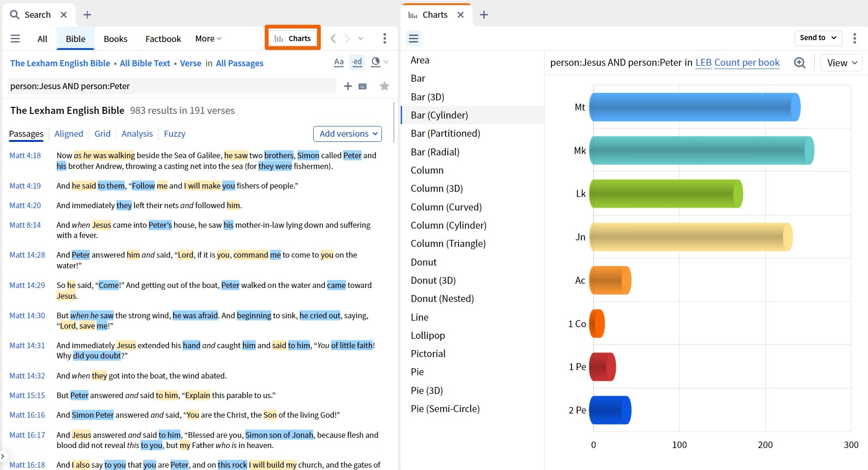
Task: Close the Charts tab
Action: coord(461,15)
